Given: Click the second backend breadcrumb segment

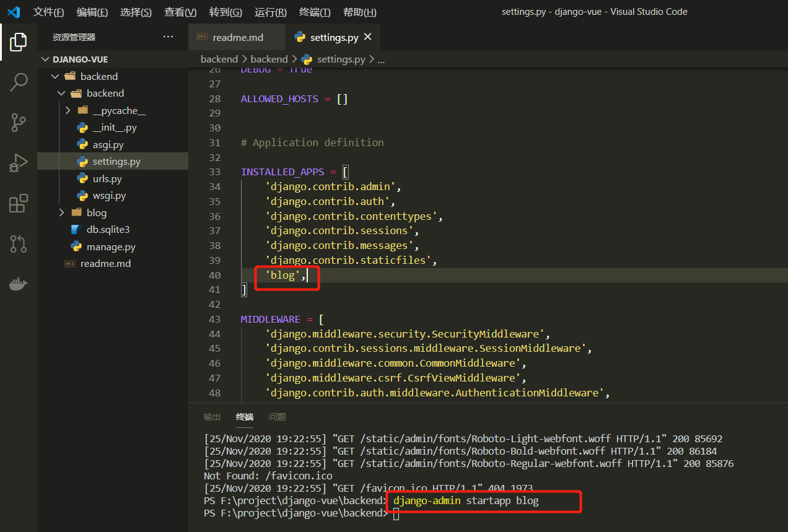Looking at the screenshot, I should coord(269,59).
